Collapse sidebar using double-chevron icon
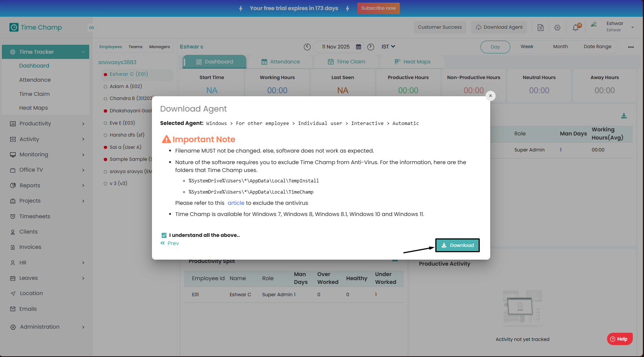Screen dimensions: 644x357 pos(91,28)
